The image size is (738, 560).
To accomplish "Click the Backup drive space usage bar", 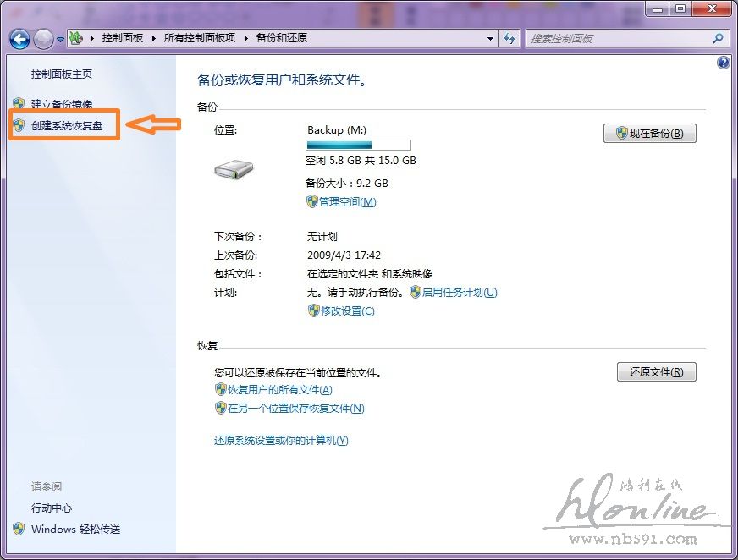I will tap(358, 145).
